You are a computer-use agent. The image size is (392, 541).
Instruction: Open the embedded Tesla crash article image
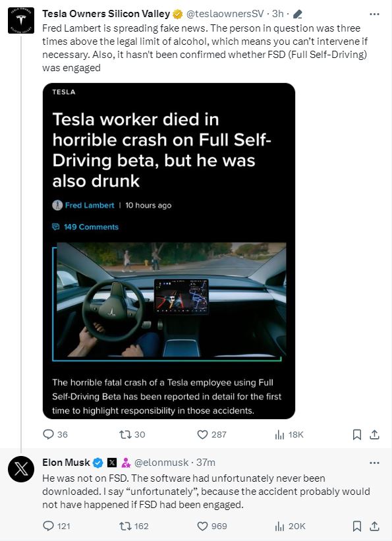coord(169,251)
